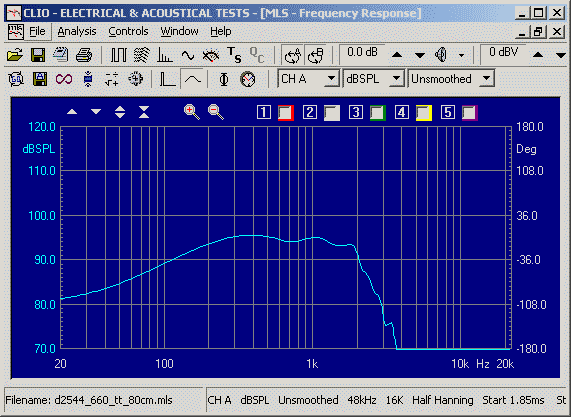Toggle phase display icon

[224, 79]
